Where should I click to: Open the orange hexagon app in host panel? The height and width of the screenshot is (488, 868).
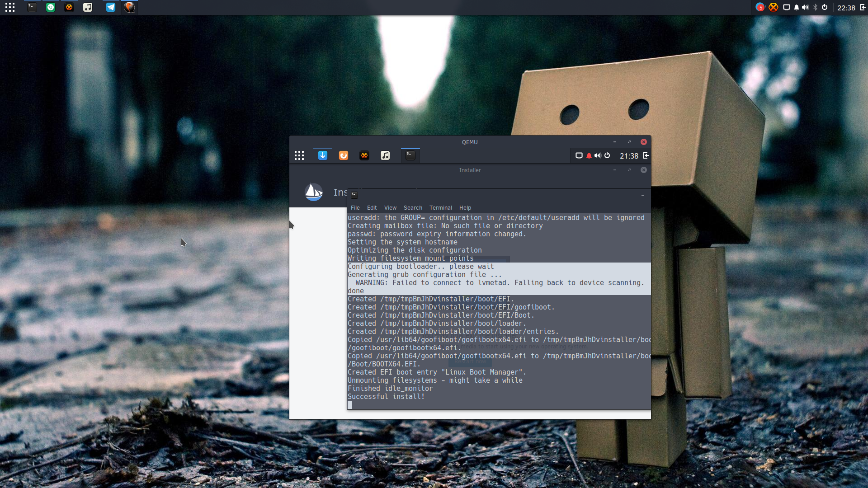click(x=69, y=7)
